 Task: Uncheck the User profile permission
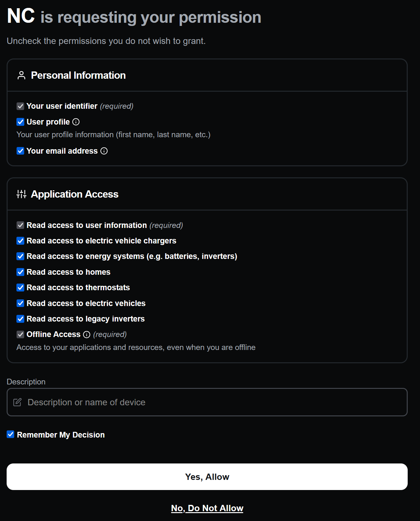21,122
